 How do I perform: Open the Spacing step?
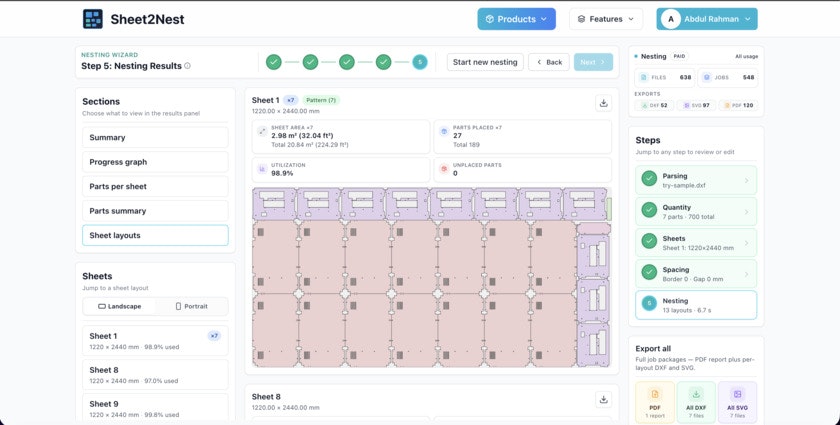[696, 274]
